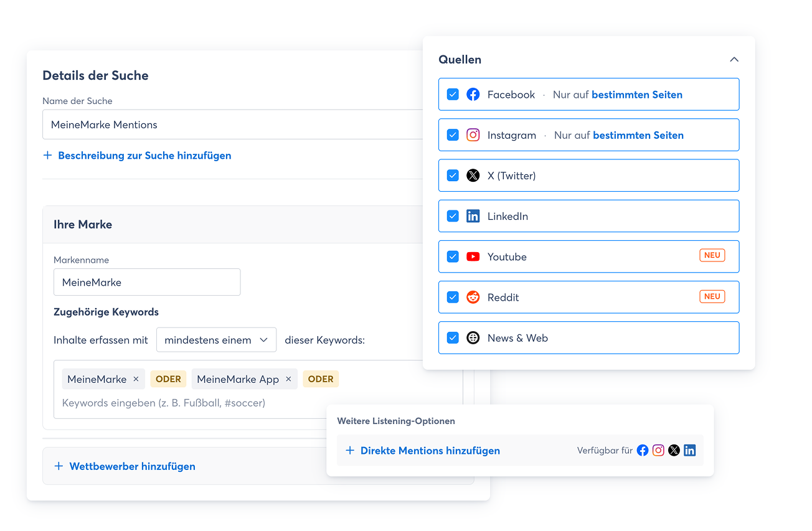Viewport: 812px width, 531px height.
Task: Click the Instagram logo in Quellen list
Action: (x=473, y=135)
